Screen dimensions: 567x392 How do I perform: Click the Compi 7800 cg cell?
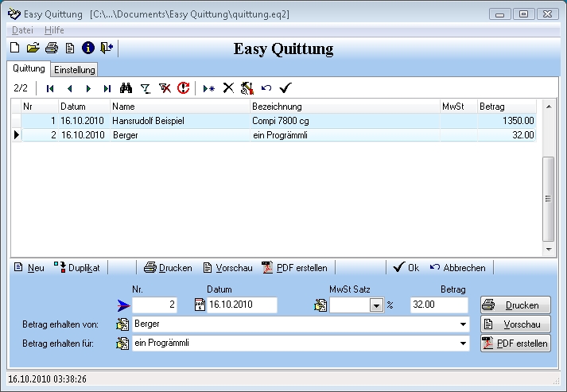pos(344,120)
